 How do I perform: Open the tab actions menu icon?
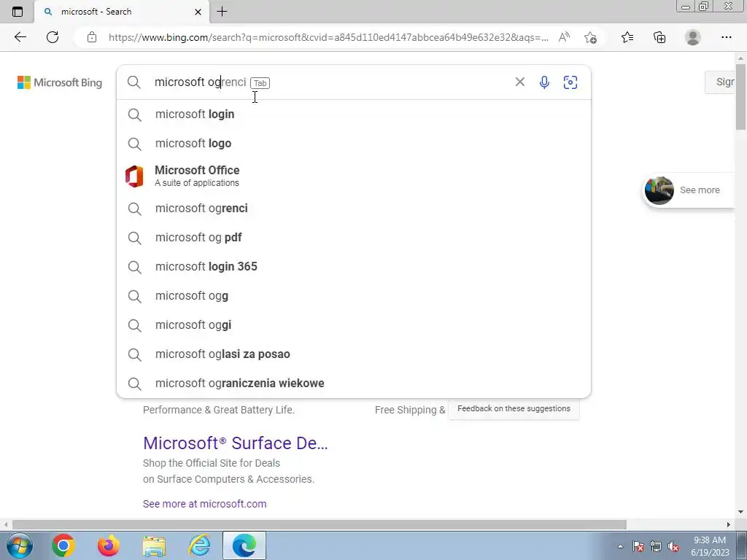[x=18, y=12]
